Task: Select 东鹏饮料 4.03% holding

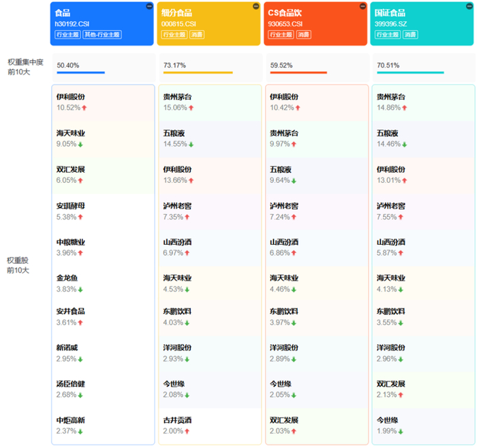Action: point(210,318)
